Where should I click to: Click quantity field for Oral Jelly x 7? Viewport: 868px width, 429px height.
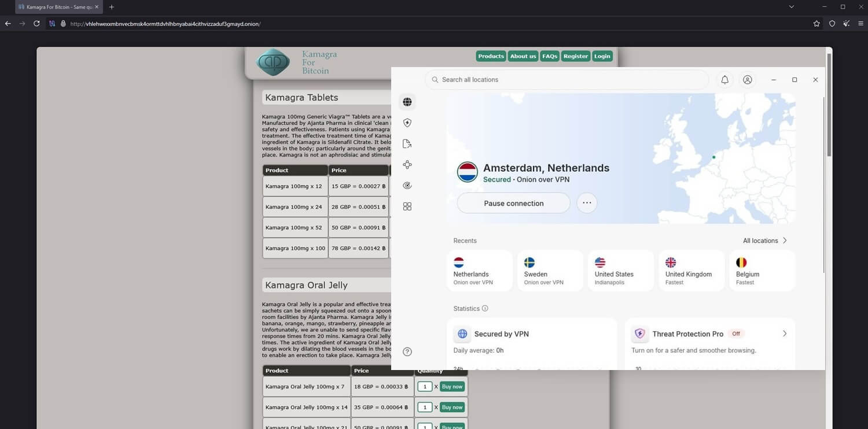pos(425,387)
